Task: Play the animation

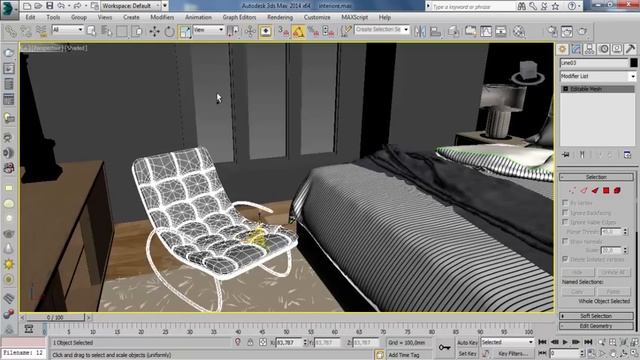Action: point(565,342)
